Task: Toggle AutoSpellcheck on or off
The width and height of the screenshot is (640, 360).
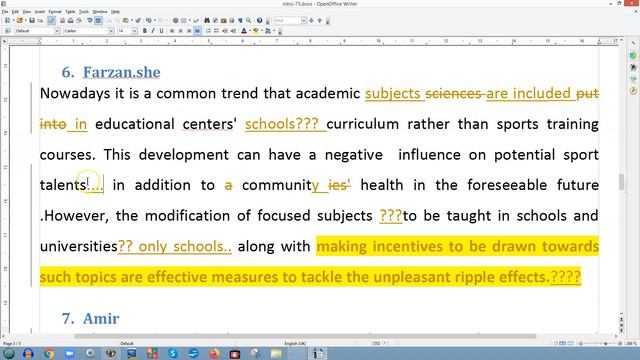Action: coord(98,20)
